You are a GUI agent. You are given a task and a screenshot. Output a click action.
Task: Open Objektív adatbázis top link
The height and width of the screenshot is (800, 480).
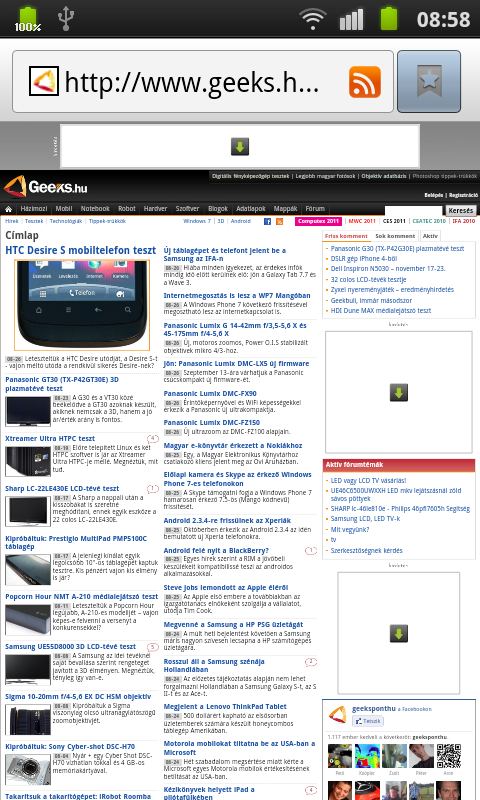[x=384, y=176]
